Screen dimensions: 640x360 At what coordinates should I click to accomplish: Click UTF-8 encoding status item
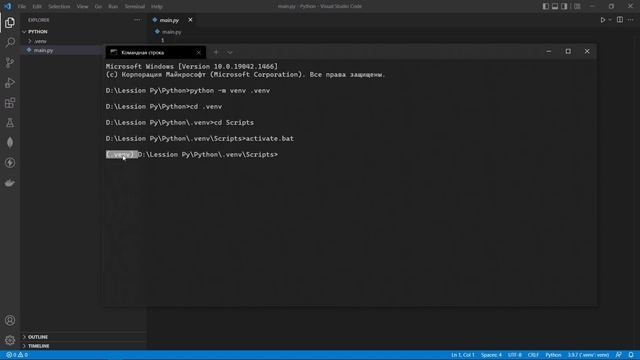[514, 355]
